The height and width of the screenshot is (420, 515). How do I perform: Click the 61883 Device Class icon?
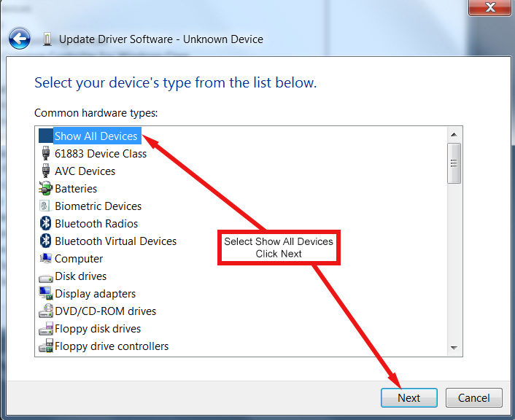point(45,154)
